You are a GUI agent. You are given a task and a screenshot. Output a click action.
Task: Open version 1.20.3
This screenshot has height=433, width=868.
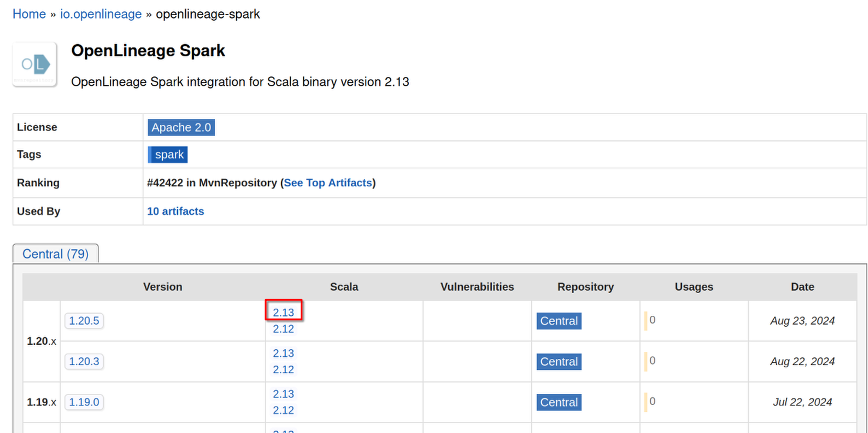pos(84,361)
